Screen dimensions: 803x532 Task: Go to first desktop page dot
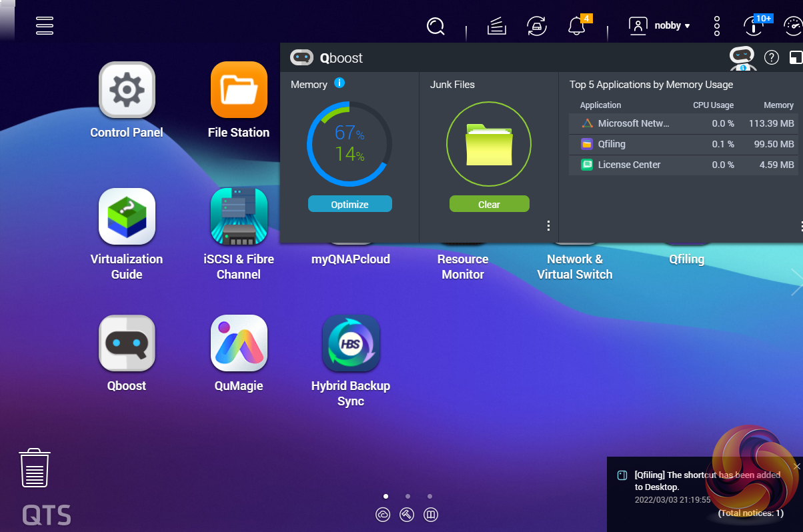[385, 496]
